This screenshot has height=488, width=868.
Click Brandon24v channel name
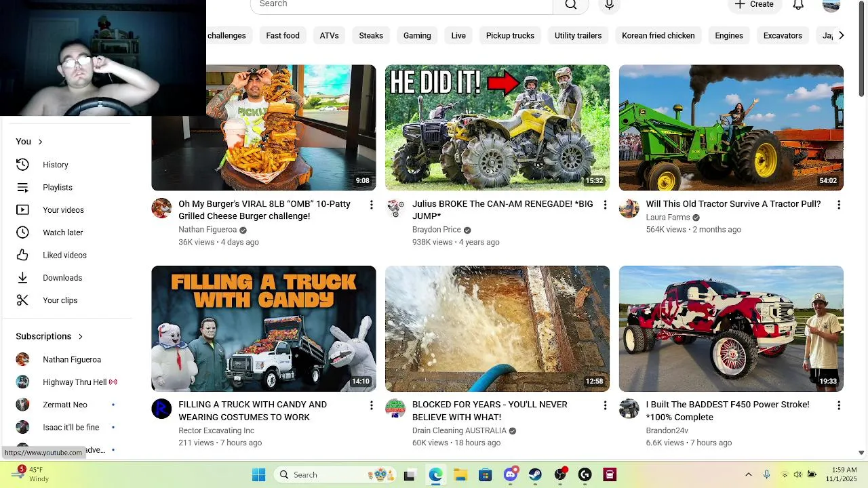pos(667,430)
